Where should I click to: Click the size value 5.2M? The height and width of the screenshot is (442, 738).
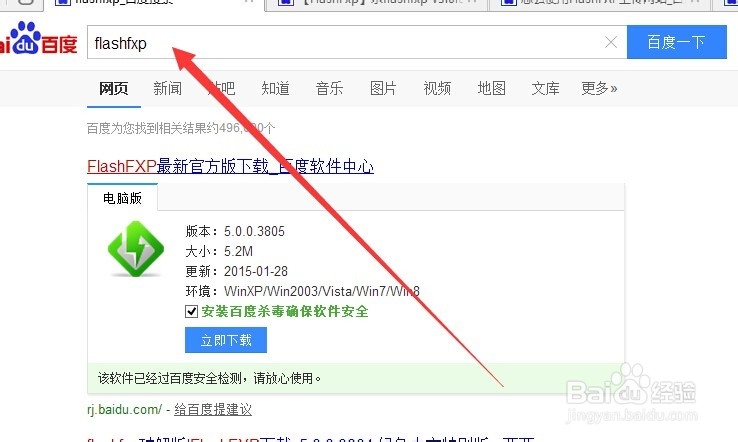(238, 251)
